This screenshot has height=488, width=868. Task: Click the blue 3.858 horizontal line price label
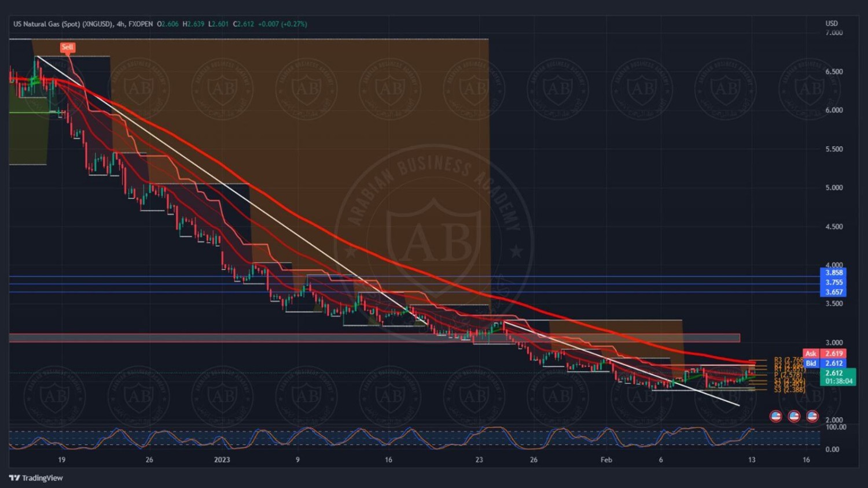833,272
